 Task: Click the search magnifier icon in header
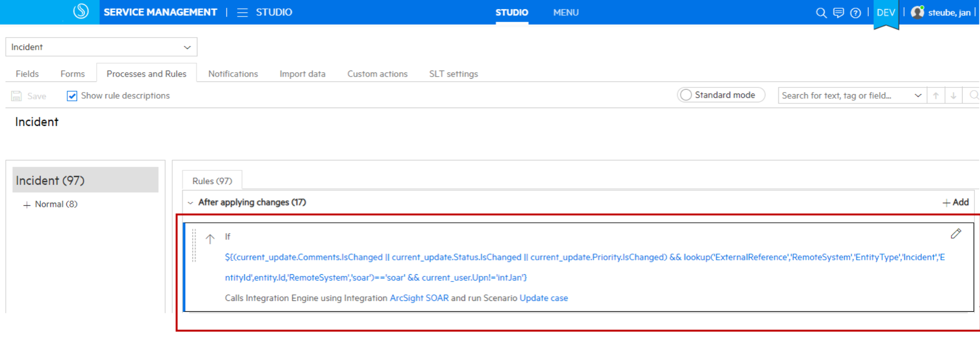click(821, 13)
